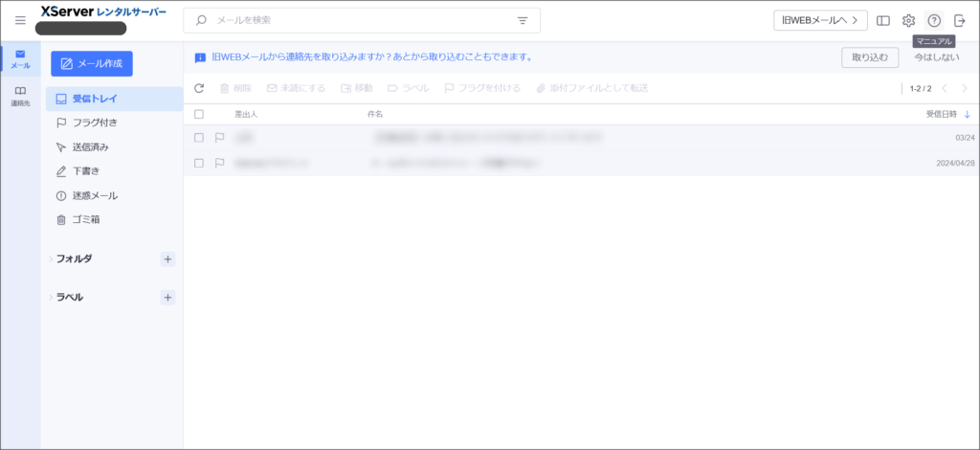Go to next page arrow
The image size is (980, 450).
point(965,88)
